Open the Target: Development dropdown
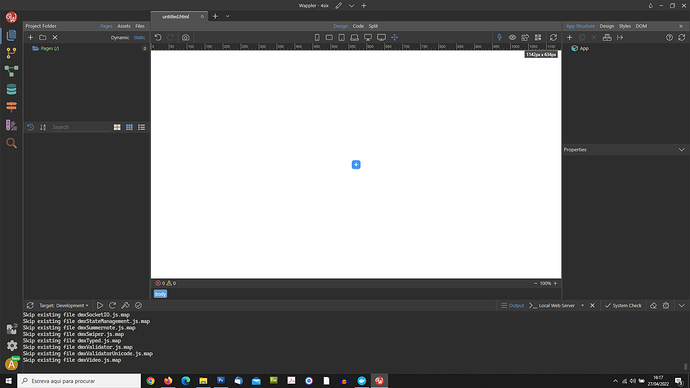Viewport: 690px width, 388px height. point(64,305)
